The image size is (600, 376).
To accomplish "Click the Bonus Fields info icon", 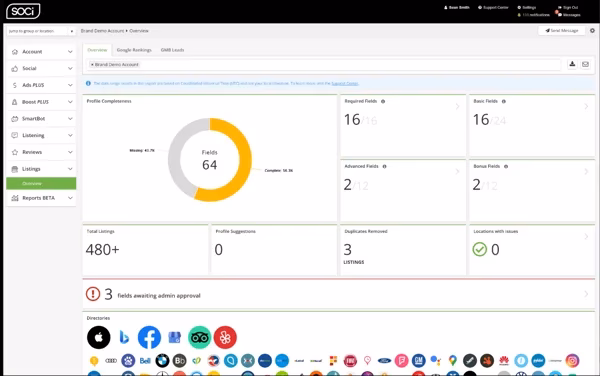I will coord(506,166).
